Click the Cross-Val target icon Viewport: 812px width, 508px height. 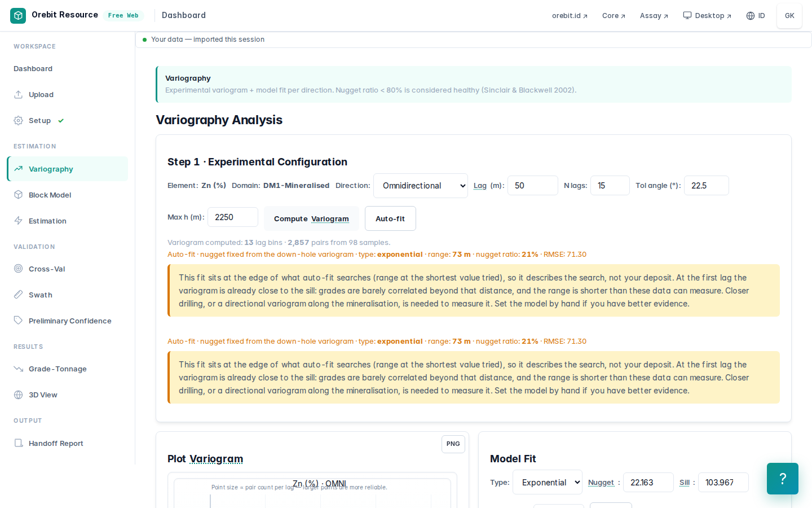(19, 269)
